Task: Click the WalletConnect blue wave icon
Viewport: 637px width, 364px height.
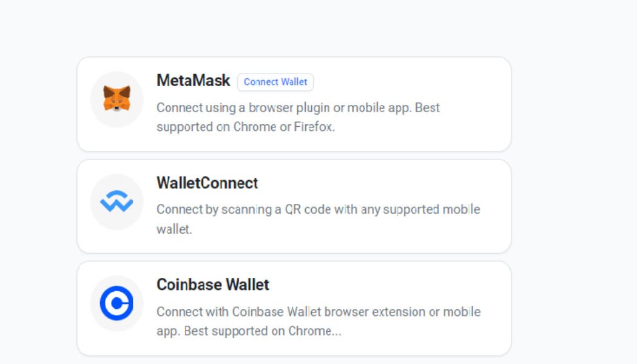Action: (x=116, y=202)
